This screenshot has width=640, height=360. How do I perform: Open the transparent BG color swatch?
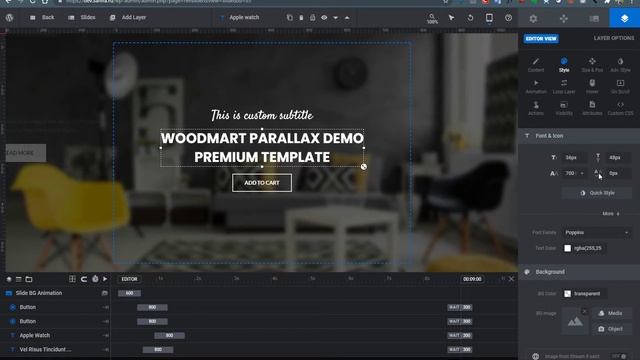click(x=567, y=293)
